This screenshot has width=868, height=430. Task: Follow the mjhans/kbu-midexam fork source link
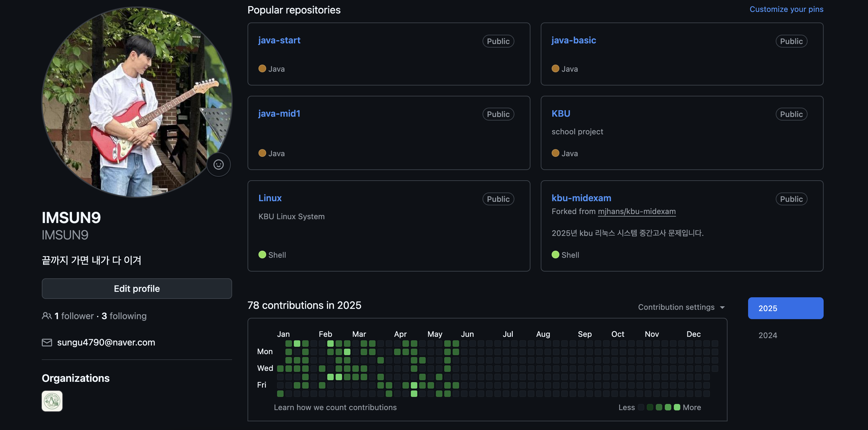pos(637,211)
